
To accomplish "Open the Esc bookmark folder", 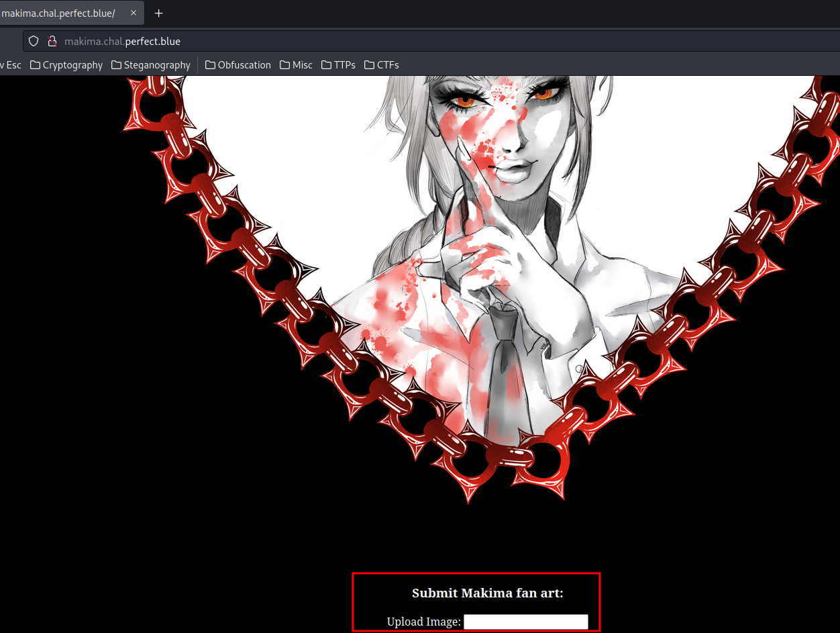I will click(x=11, y=65).
